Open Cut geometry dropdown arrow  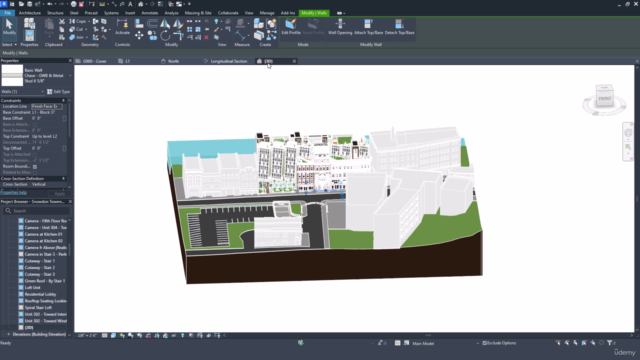click(x=86, y=29)
